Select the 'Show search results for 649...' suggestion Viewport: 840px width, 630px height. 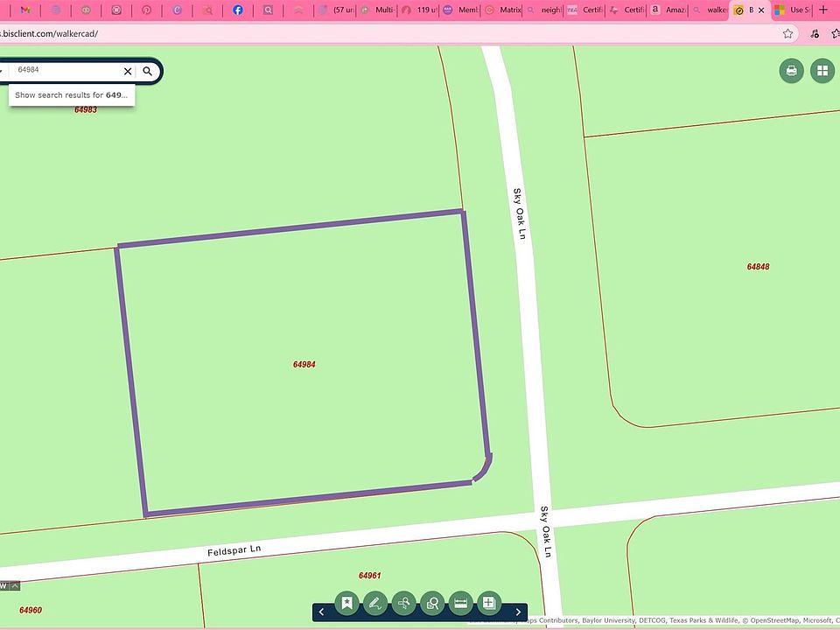click(72, 94)
